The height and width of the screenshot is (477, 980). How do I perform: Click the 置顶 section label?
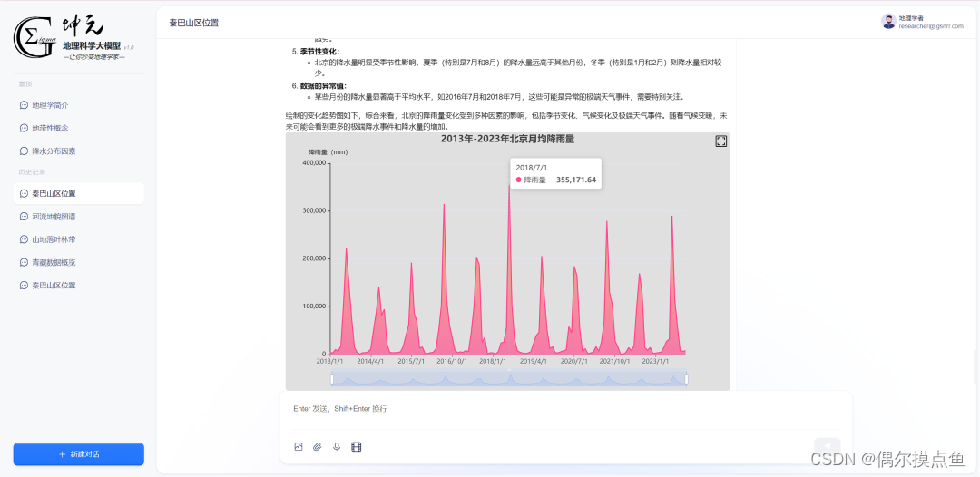pyautogui.click(x=25, y=83)
